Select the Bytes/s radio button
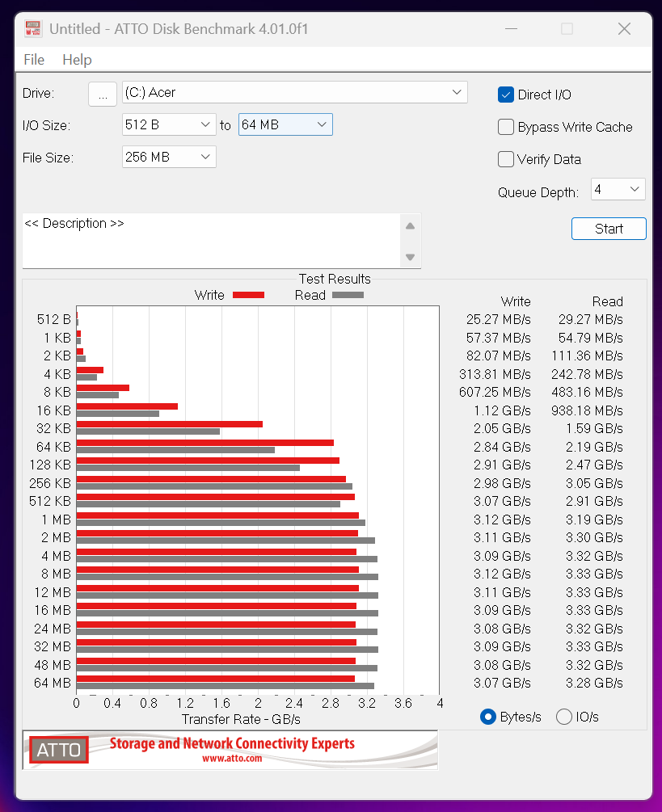 click(487, 717)
